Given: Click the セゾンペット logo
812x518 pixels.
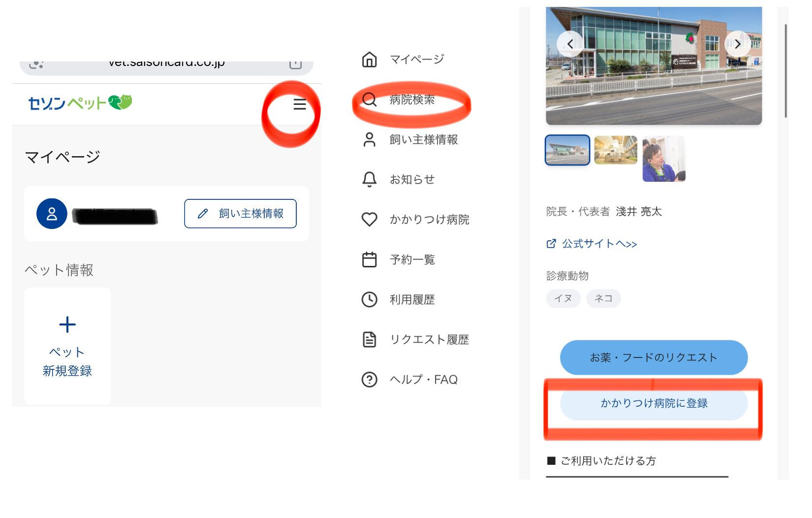Looking at the screenshot, I should point(80,102).
